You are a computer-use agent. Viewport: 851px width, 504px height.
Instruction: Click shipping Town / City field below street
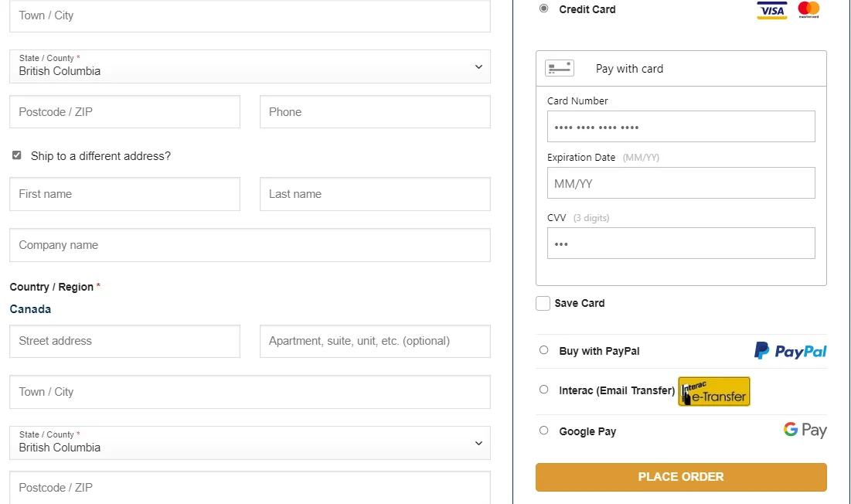click(250, 392)
